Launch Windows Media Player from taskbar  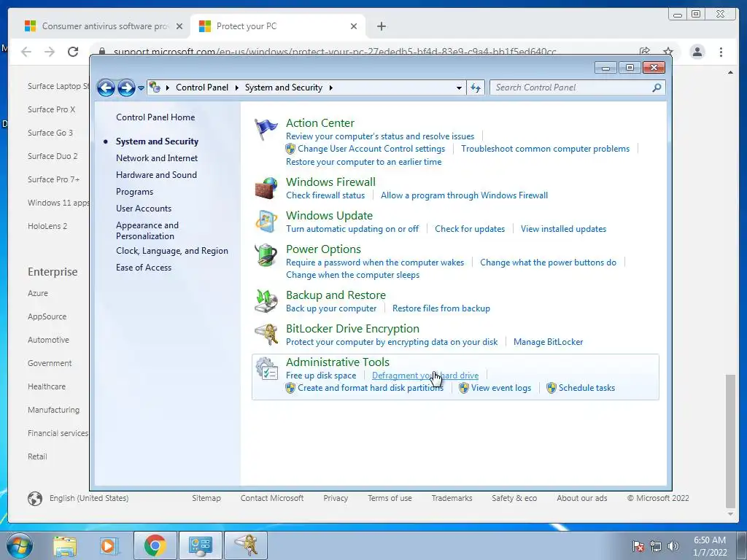pyautogui.click(x=108, y=546)
